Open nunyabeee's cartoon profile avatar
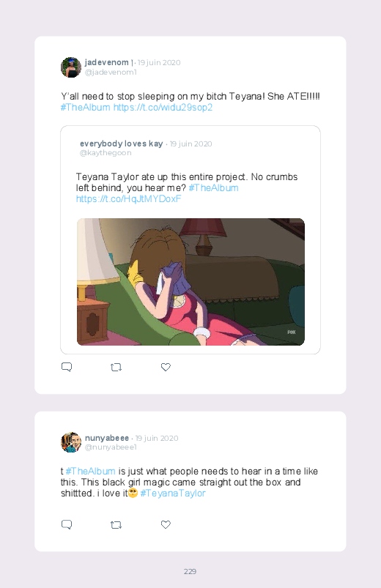 tap(71, 442)
